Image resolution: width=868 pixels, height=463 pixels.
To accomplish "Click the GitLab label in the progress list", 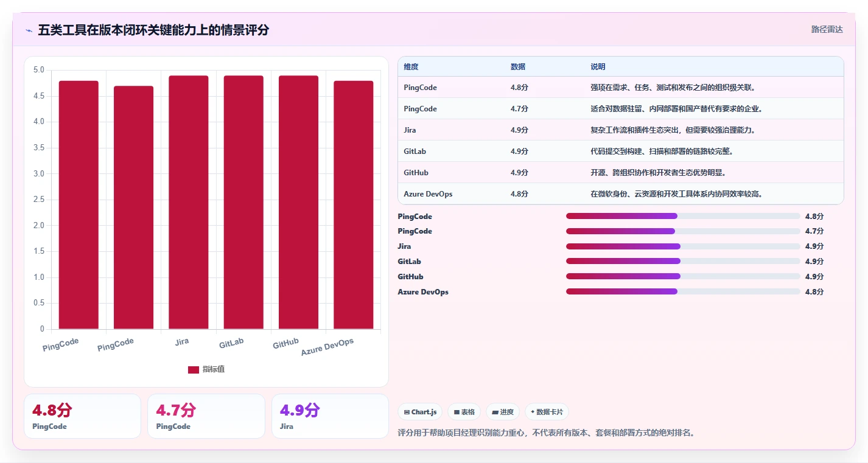I will tap(409, 262).
